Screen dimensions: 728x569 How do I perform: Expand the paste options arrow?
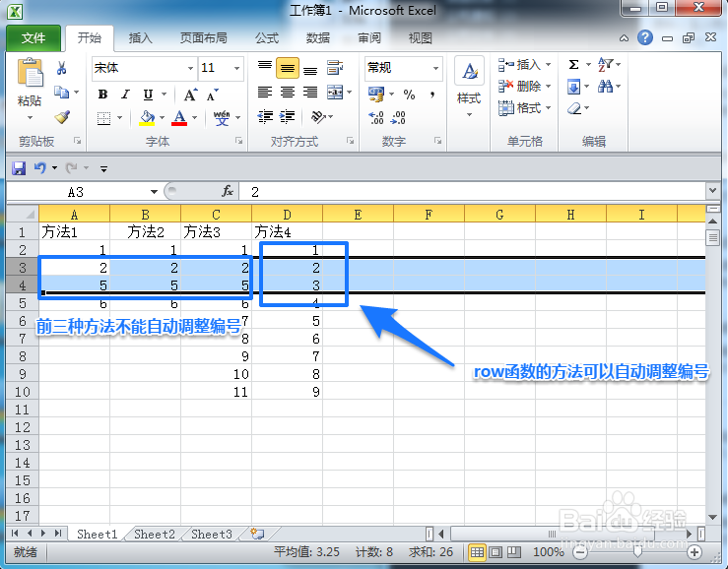(30, 118)
